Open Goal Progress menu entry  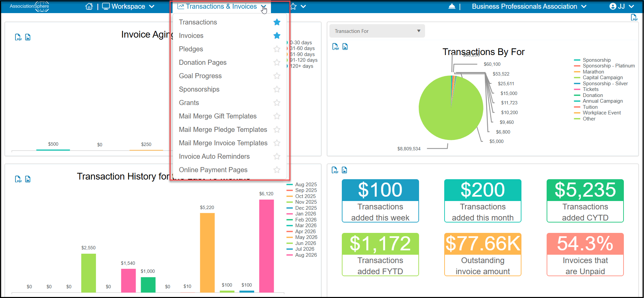pos(200,76)
